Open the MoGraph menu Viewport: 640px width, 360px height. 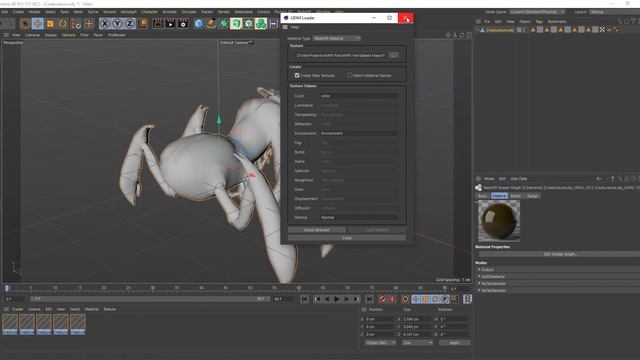click(x=129, y=12)
